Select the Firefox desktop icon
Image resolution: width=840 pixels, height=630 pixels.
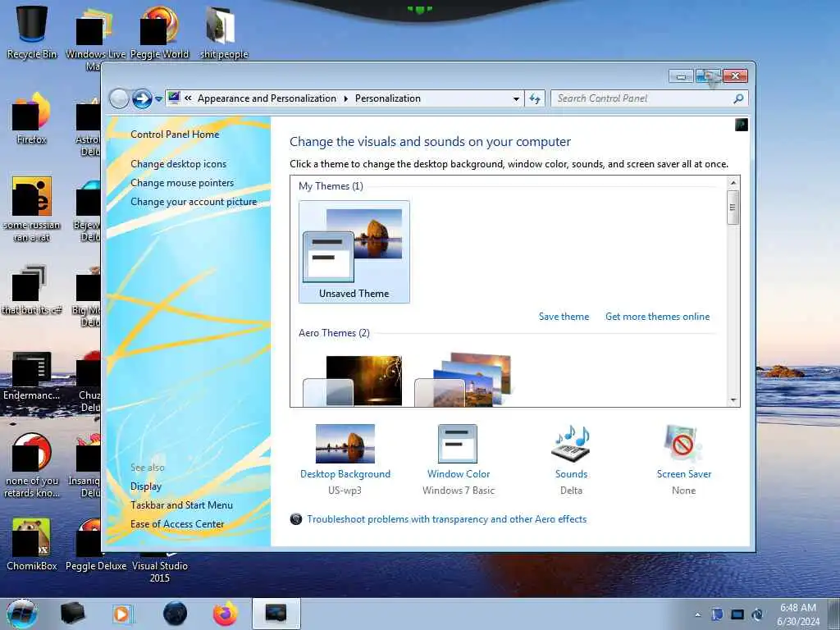coord(32,118)
